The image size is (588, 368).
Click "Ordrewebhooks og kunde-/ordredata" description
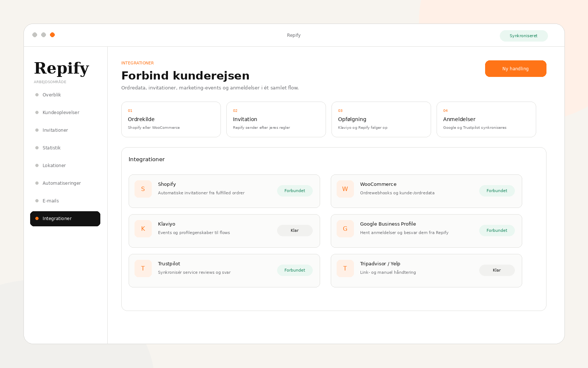coord(397,193)
